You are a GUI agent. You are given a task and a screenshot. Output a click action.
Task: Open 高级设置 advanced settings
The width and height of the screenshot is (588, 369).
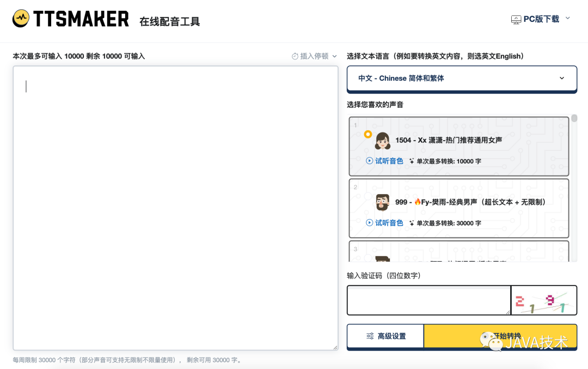[x=384, y=336]
